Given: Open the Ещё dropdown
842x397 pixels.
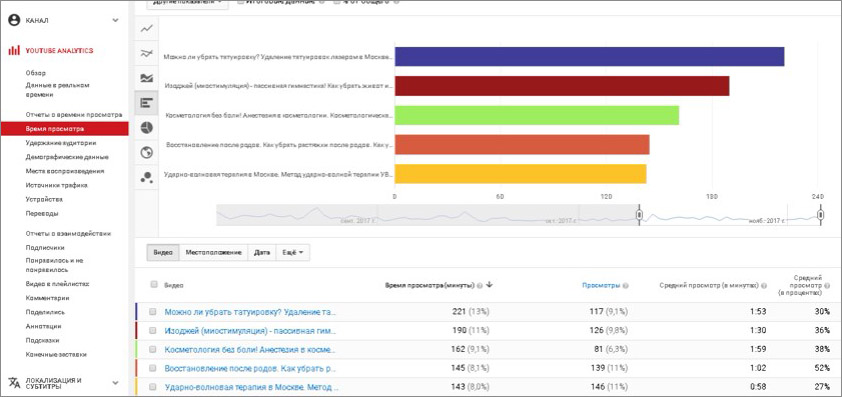Looking at the screenshot, I should point(293,252).
